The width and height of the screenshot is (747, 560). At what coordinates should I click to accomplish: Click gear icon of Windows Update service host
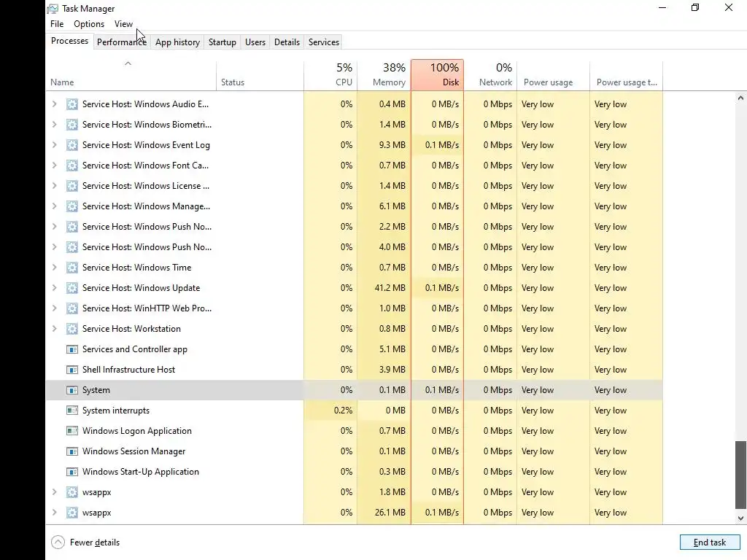(x=72, y=288)
